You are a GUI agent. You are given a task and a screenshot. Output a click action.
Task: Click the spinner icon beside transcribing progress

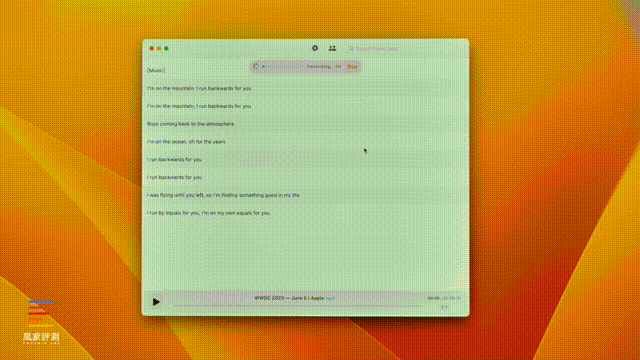pyautogui.click(x=256, y=66)
